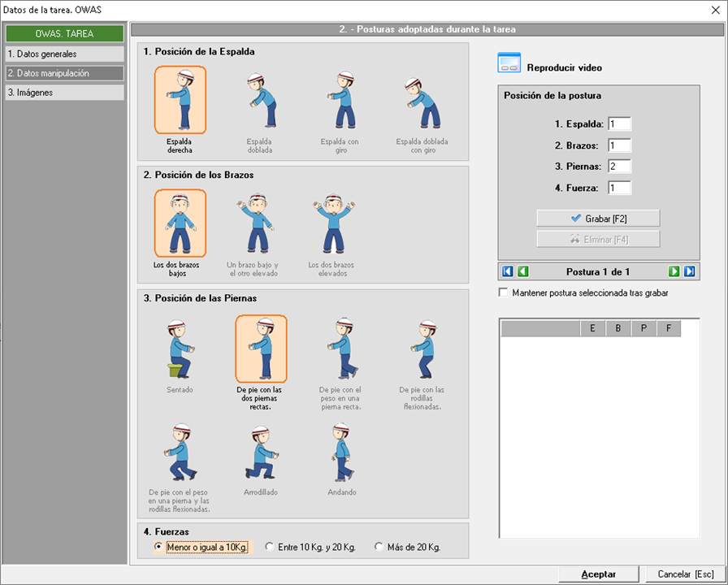Jump to the first posture
Viewport: 728px width, 585px height.
pyautogui.click(x=508, y=271)
